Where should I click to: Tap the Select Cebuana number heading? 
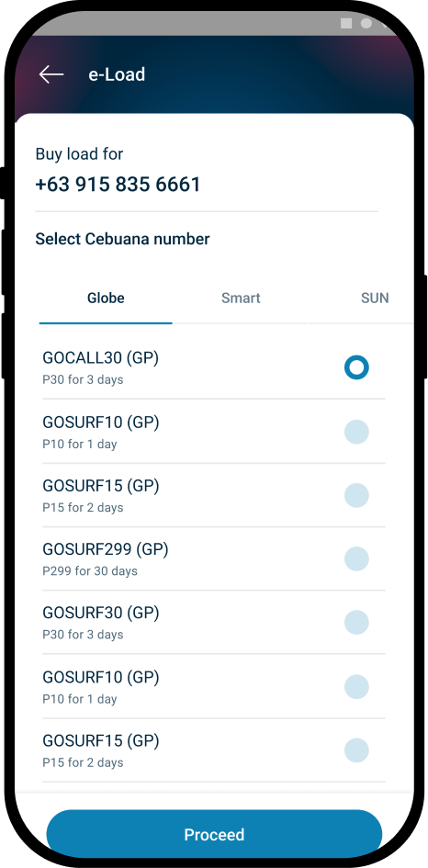122,239
